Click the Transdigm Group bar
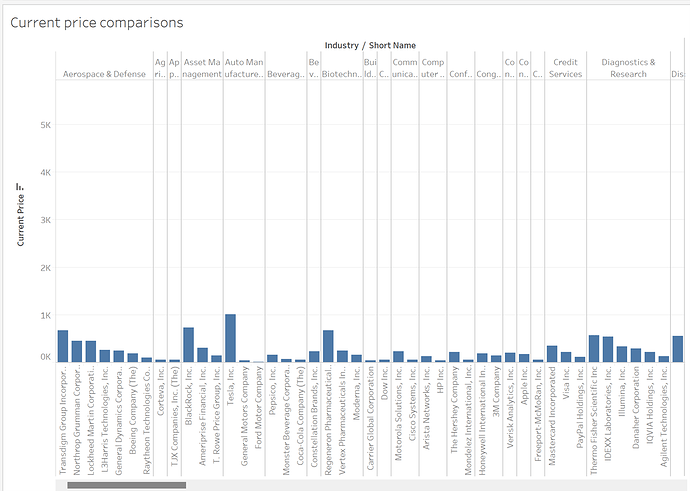The height and width of the screenshot is (491, 690). tap(62, 346)
